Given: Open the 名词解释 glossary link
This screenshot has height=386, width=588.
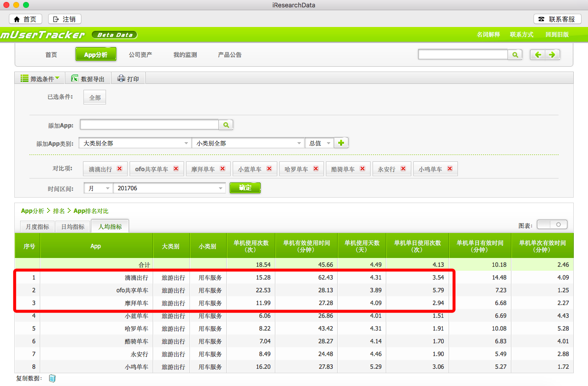Looking at the screenshot, I should point(488,34).
